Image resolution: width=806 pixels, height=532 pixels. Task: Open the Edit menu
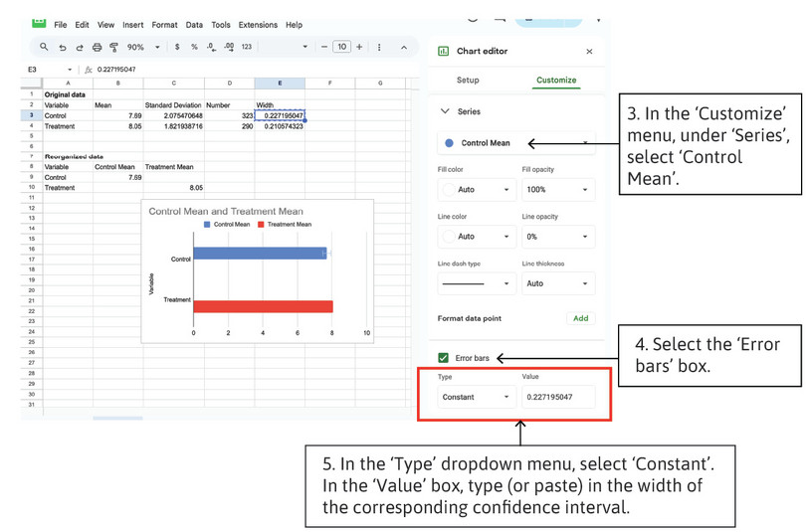pos(82,25)
